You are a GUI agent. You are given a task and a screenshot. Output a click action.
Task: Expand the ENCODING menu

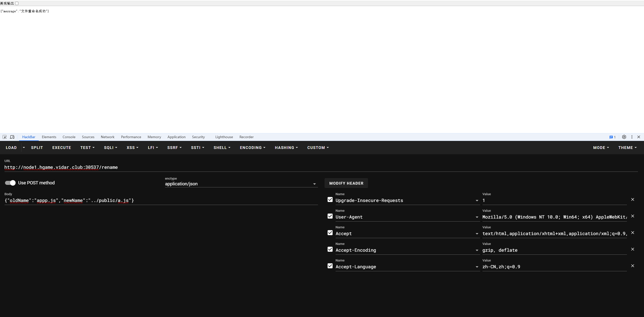pos(252,148)
